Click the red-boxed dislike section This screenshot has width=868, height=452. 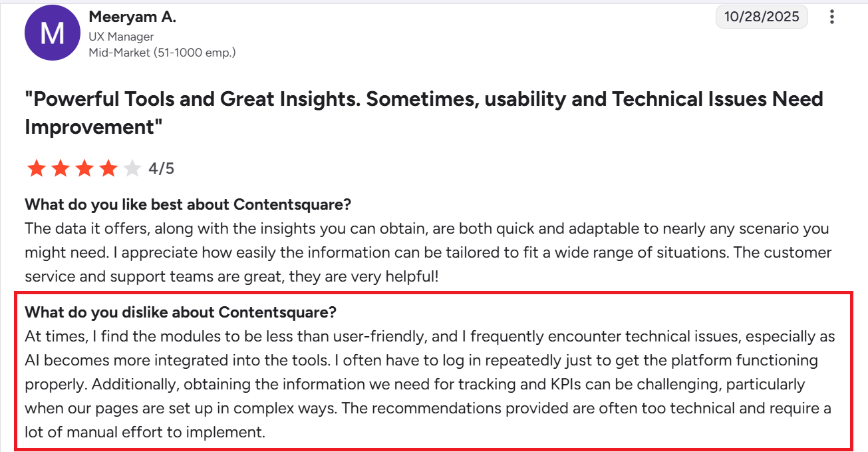tap(432, 369)
